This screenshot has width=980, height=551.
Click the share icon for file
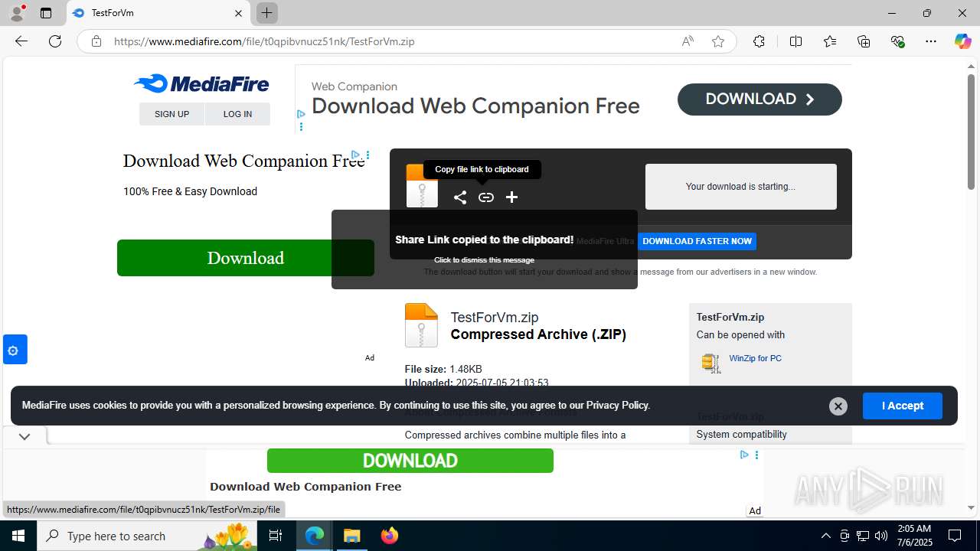[x=460, y=197]
